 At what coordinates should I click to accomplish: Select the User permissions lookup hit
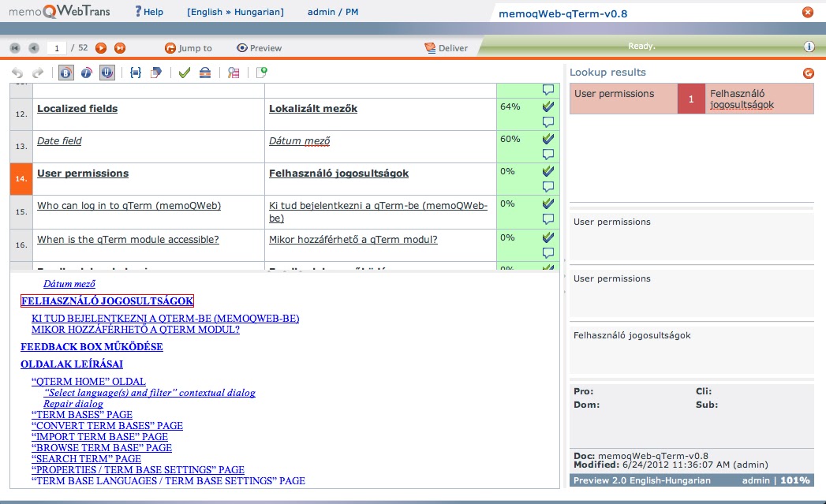[624, 99]
